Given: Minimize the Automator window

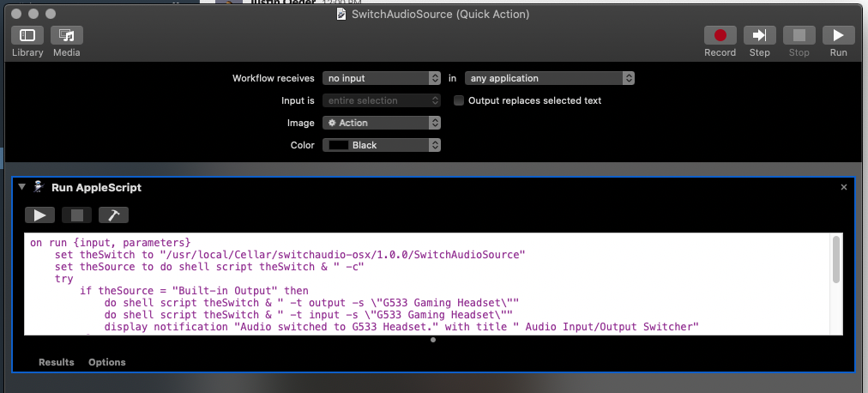Looking at the screenshot, I should point(33,13).
